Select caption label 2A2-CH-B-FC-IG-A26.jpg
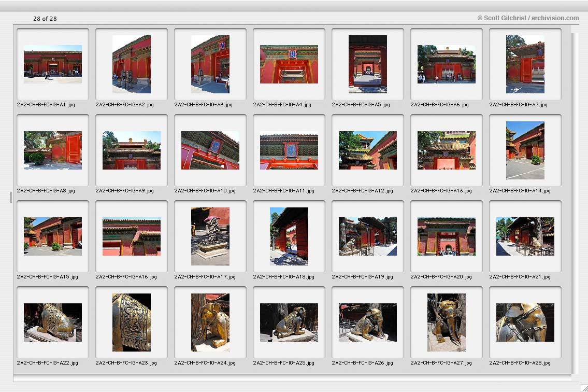 click(363, 363)
